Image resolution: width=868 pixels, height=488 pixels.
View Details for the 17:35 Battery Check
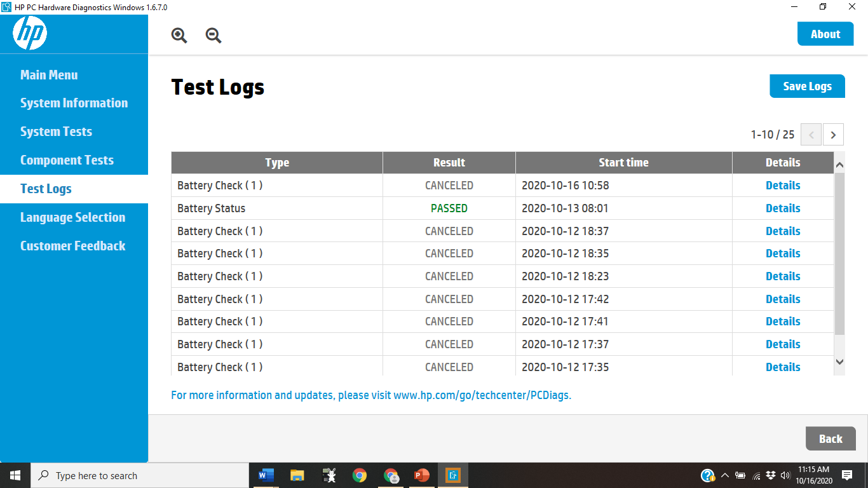click(783, 367)
